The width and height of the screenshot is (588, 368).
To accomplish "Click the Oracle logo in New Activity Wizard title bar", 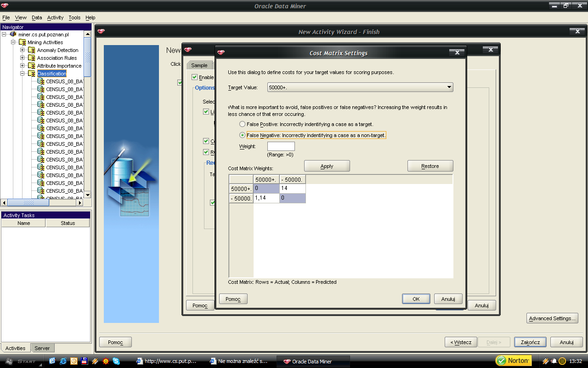I will click(x=101, y=31).
